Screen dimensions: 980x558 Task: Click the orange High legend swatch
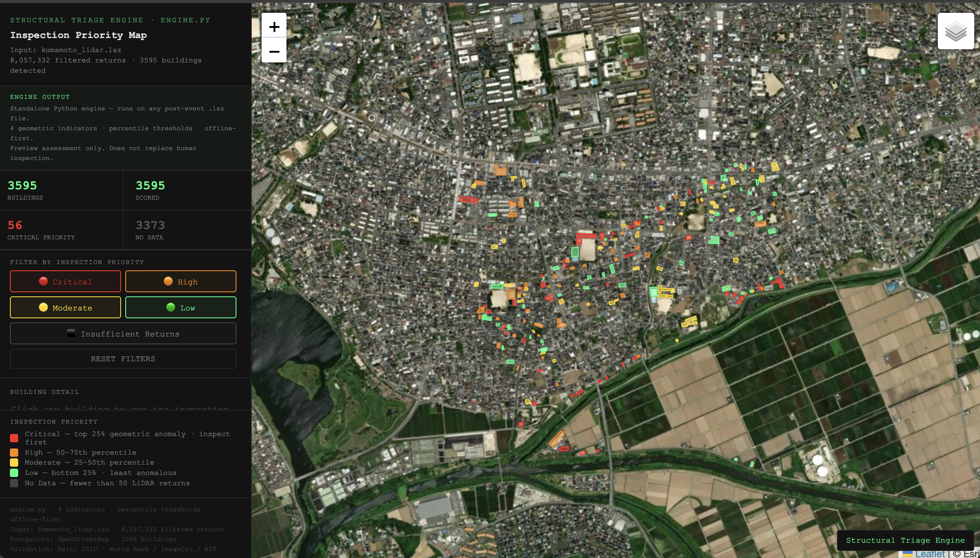[14, 453]
